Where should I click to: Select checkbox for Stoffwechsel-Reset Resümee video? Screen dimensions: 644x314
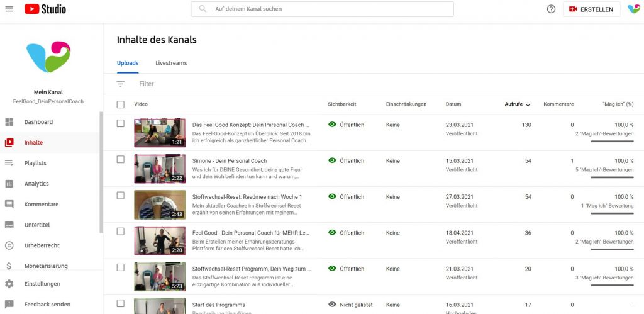[121, 196]
